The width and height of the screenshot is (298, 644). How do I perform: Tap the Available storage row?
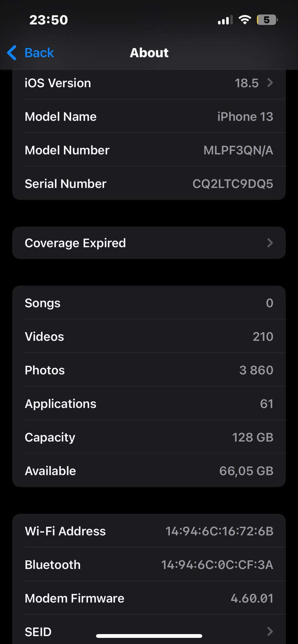[149, 471]
